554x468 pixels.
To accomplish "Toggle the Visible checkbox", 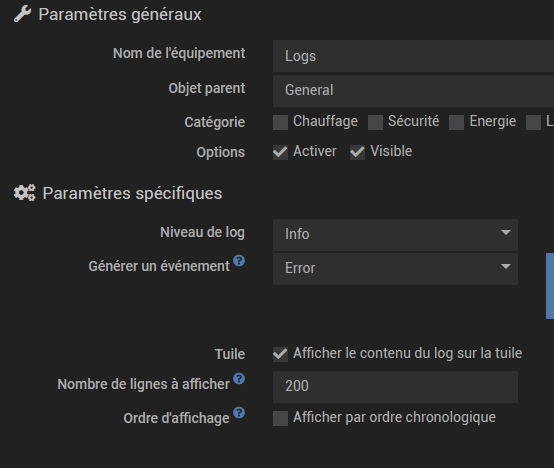I will (x=357, y=153).
